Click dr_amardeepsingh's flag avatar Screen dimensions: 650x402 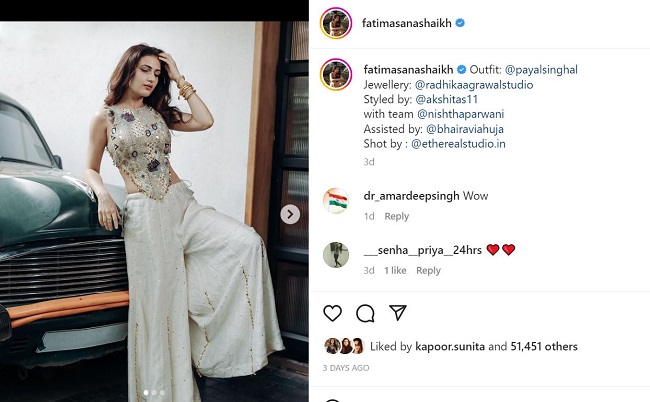336,200
